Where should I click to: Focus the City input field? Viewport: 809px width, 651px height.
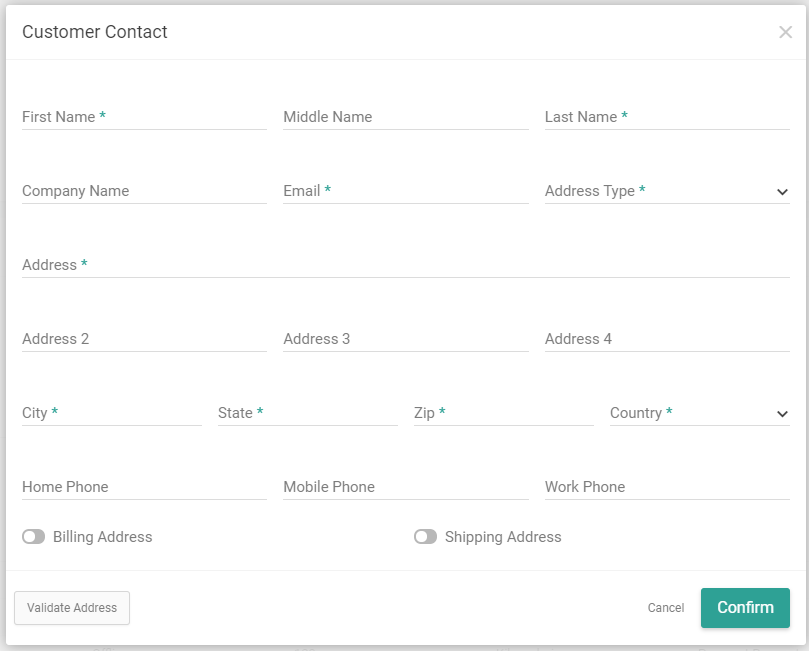tap(111, 413)
